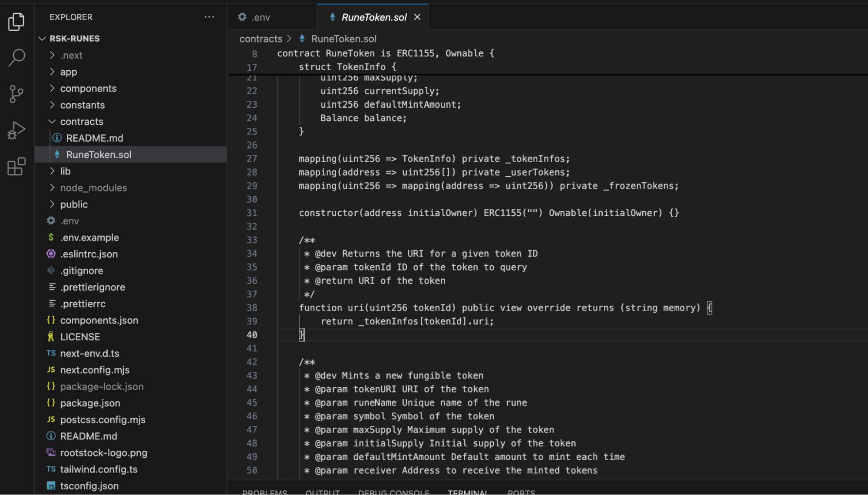Click RuneToken.sol breadcrumb segment
Viewport: 868px width, 495px height.
(x=343, y=39)
